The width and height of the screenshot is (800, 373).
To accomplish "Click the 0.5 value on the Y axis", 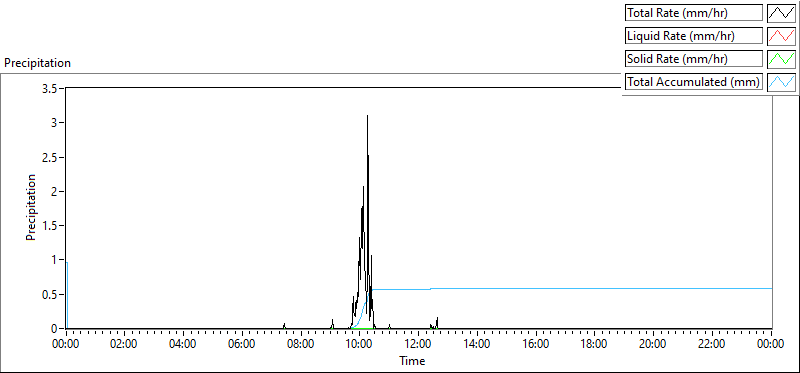I will (51, 295).
